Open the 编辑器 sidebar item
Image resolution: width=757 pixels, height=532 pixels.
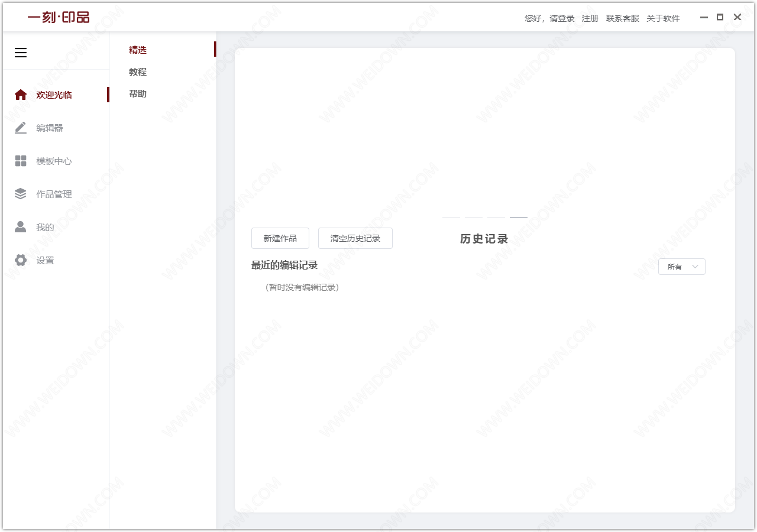click(x=56, y=128)
